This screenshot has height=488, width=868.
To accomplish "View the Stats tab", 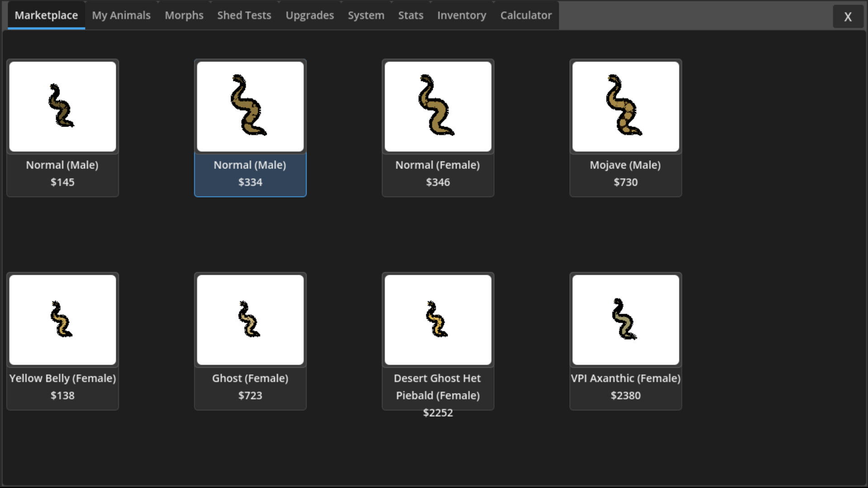I will (410, 15).
